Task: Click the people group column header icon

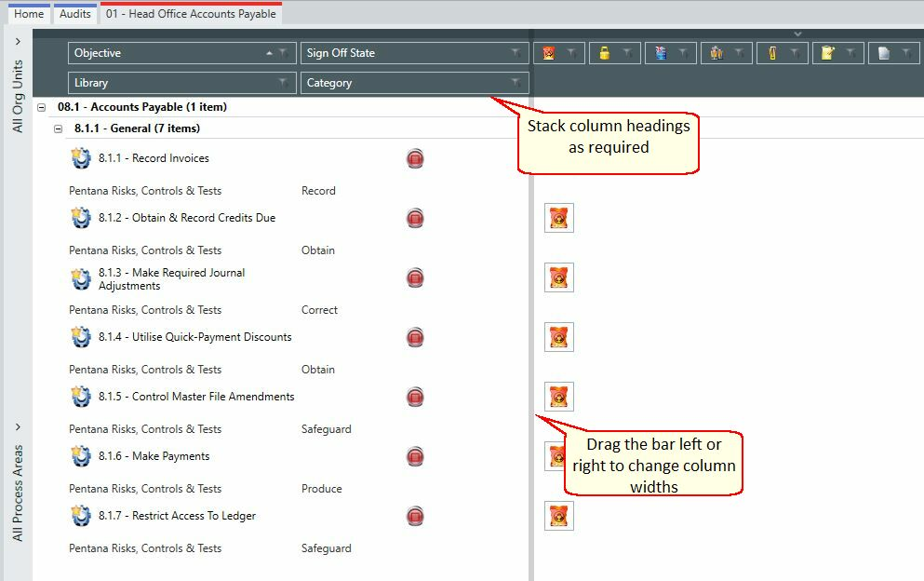Action: click(716, 53)
